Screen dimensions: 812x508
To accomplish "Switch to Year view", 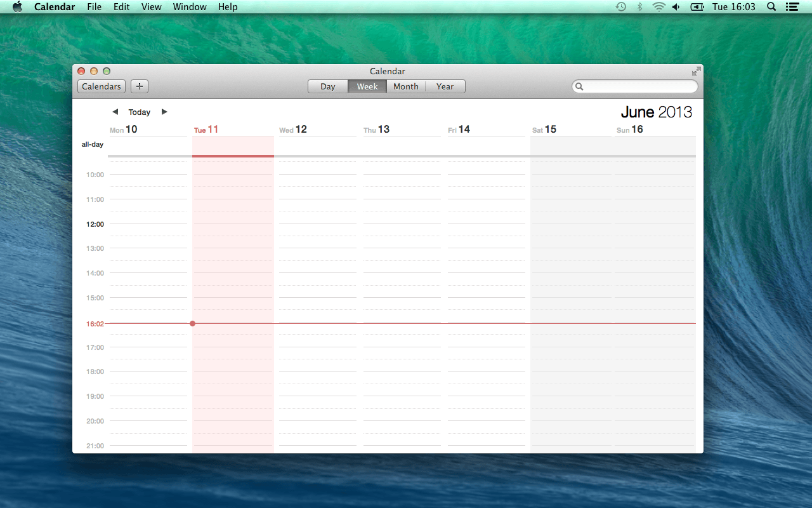I will pos(445,86).
